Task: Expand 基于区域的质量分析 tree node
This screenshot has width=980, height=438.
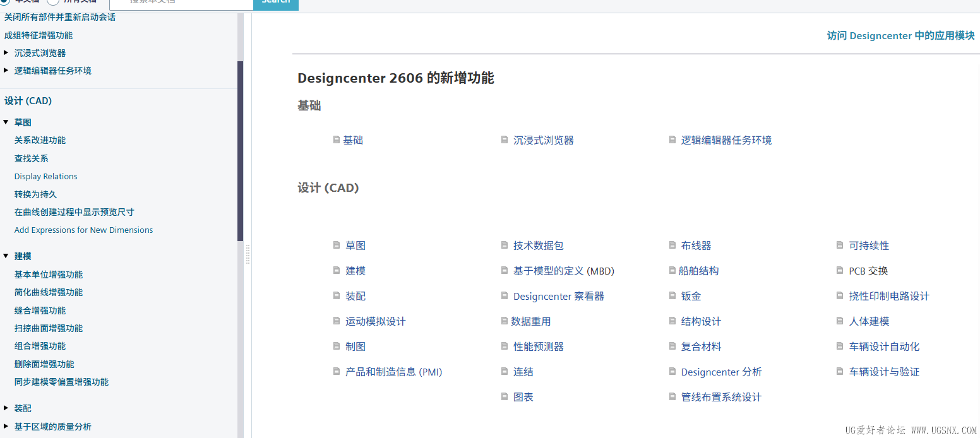Action: point(6,426)
